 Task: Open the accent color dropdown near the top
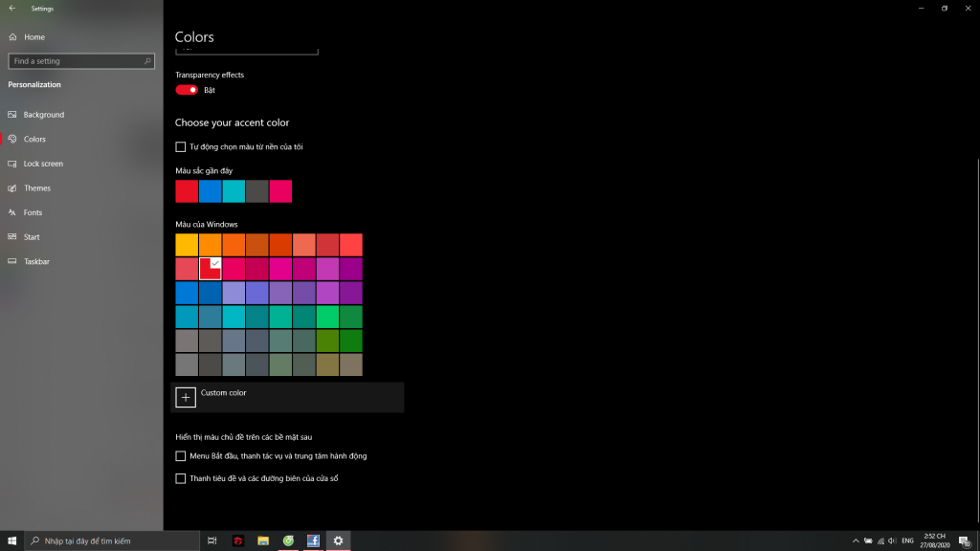tap(246, 46)
